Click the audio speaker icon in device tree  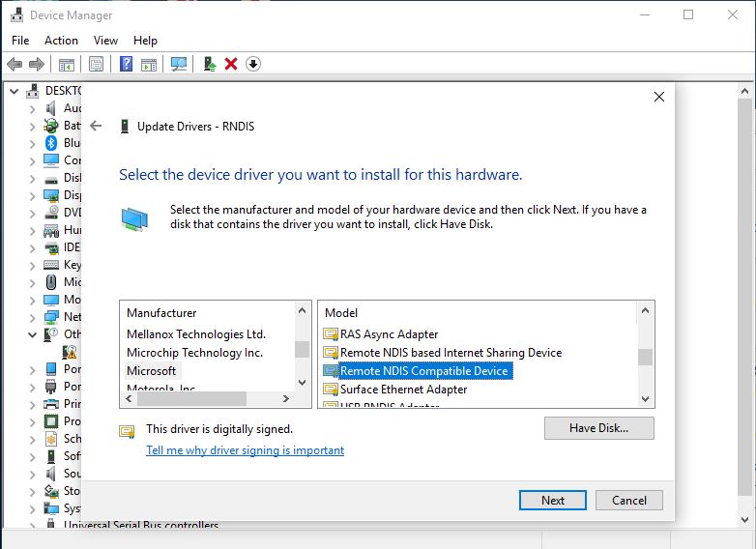click(x=50, y=108)
